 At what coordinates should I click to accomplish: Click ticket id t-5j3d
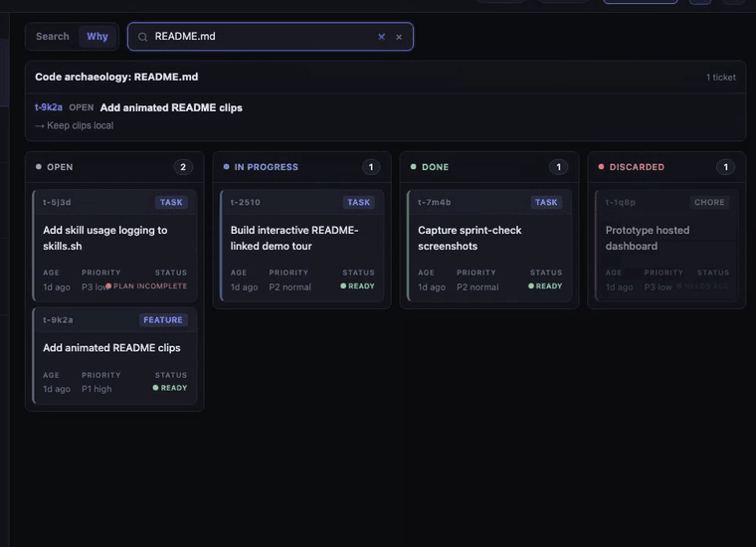(57, 203)
